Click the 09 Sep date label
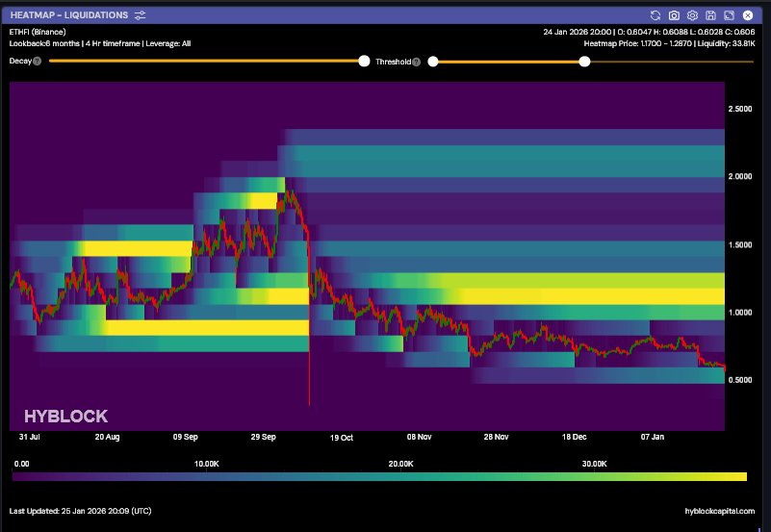This screenshot has width=771, height=532. [x=186, y=437]
